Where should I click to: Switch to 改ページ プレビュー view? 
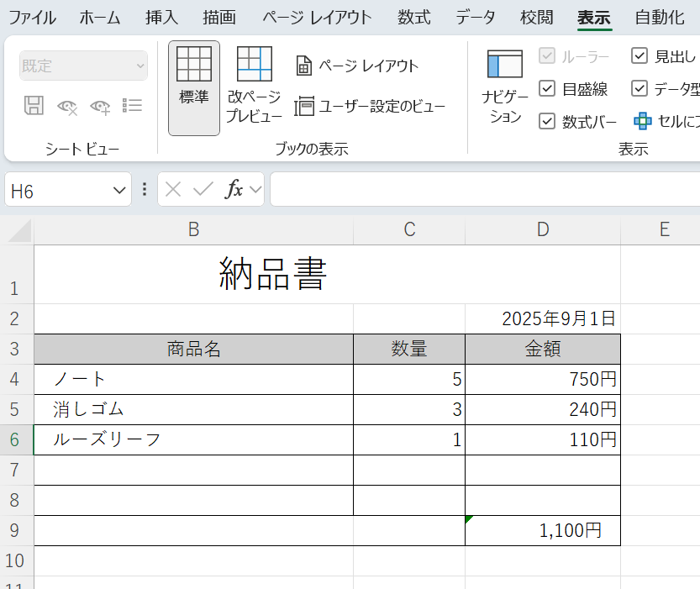254,85
